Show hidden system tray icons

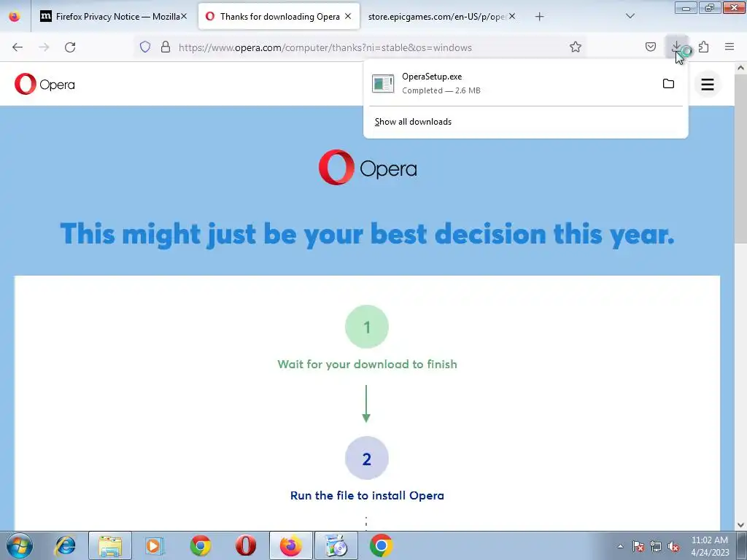[620, 546]
